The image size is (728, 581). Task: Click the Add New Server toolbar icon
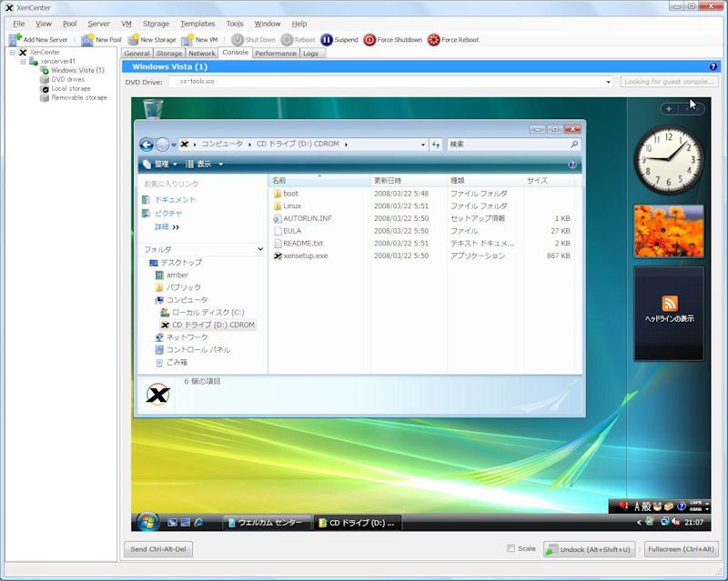click(15, 39)
